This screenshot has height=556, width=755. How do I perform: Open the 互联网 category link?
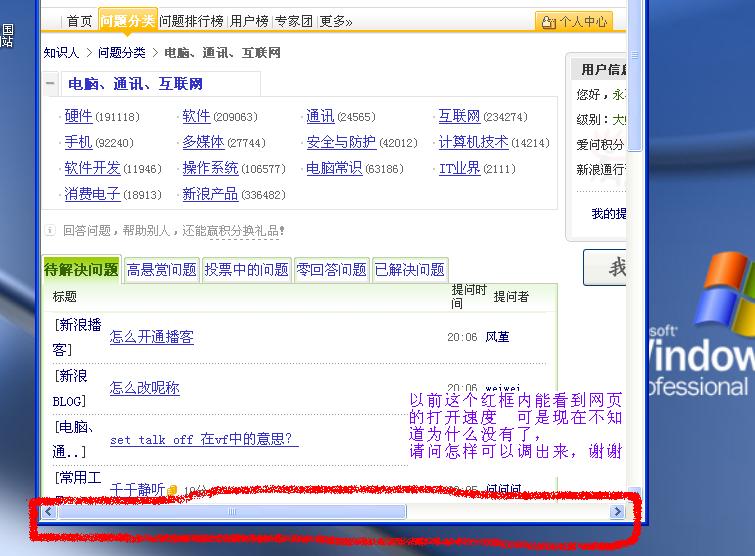[459, 116]
